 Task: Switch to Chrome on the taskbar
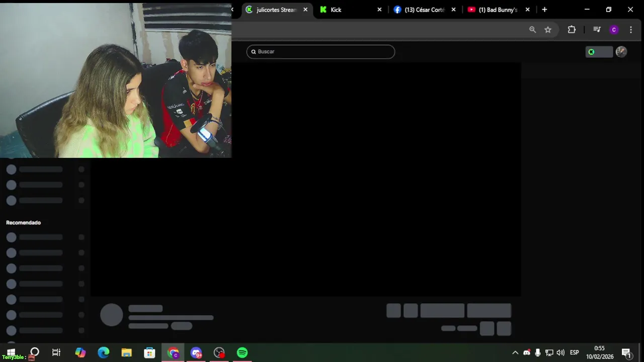[173, 352]
